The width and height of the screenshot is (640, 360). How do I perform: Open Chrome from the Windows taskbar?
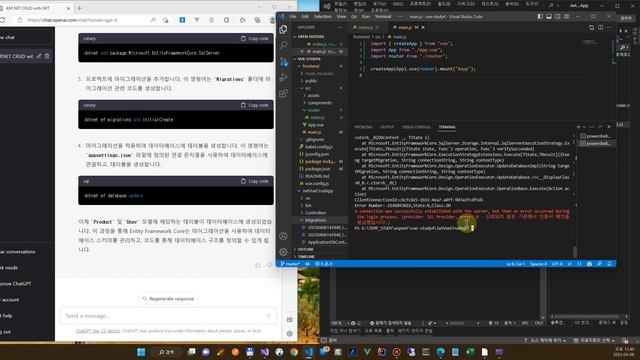(294, 352)
